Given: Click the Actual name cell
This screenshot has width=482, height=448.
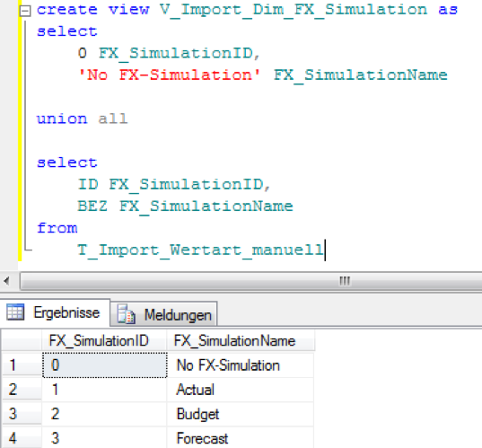Looking at the screenshot, I should [x=240, y=390].
